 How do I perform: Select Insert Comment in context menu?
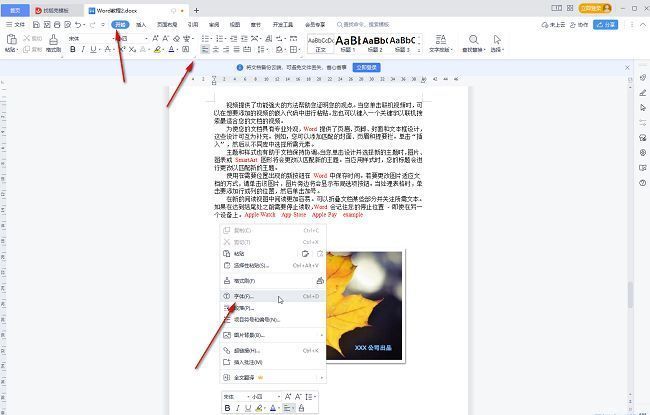[273, 362]
